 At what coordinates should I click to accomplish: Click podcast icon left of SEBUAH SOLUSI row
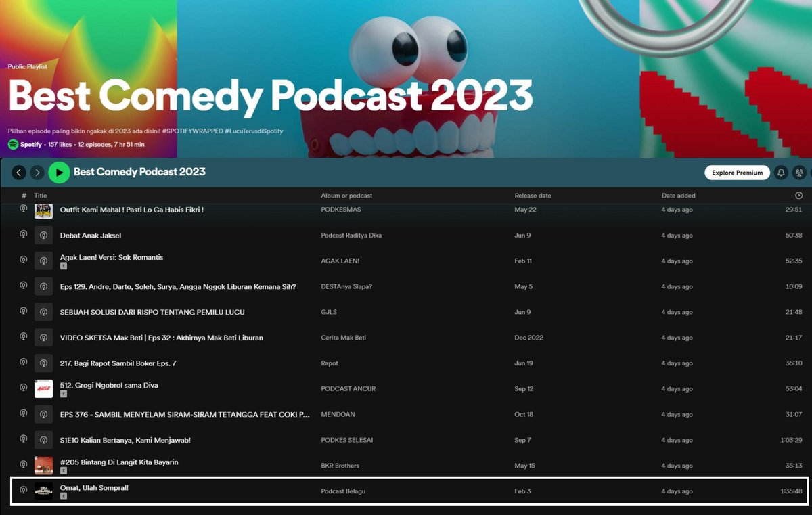pyautogui.click(x=23, y=312)
